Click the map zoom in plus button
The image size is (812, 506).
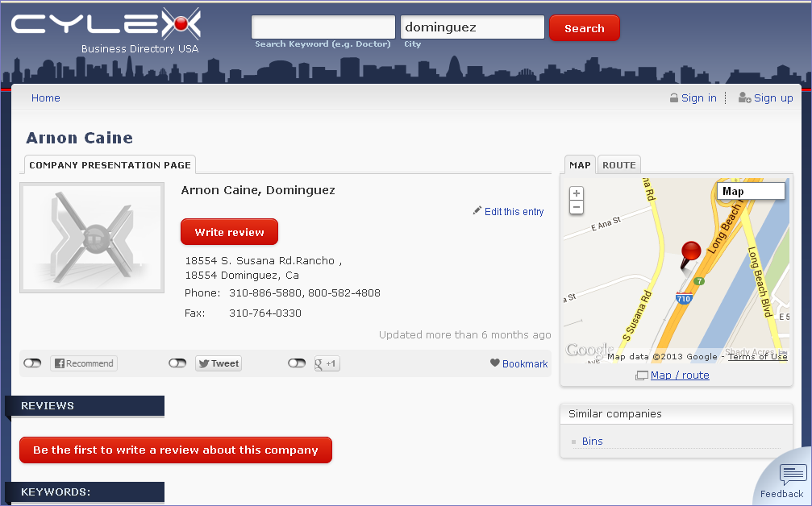coord(577,193)
